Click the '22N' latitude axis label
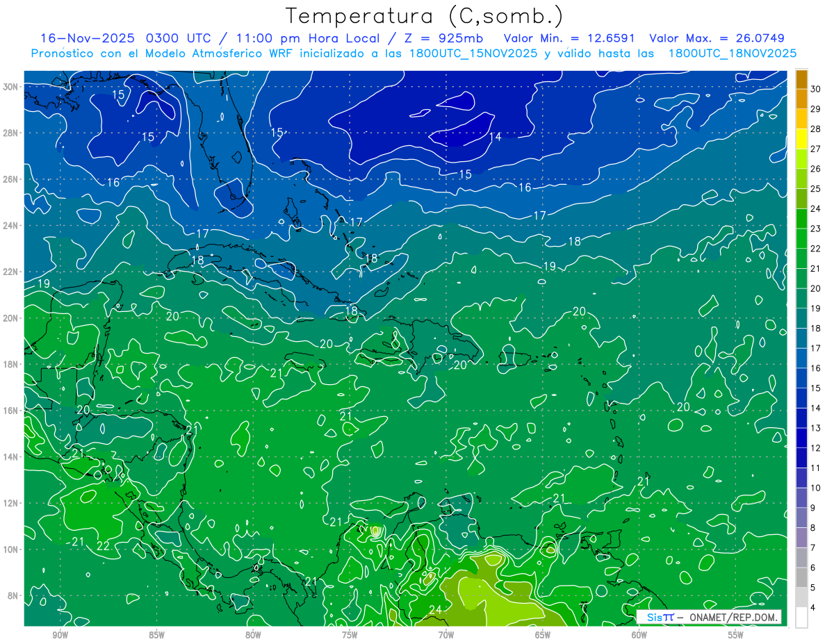834x644 pixels. 12,272
